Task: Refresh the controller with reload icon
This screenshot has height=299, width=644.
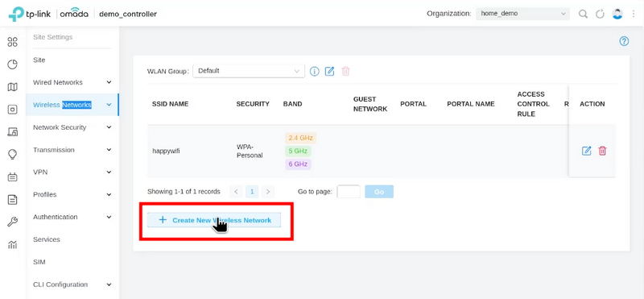Action: coord(600,14)
